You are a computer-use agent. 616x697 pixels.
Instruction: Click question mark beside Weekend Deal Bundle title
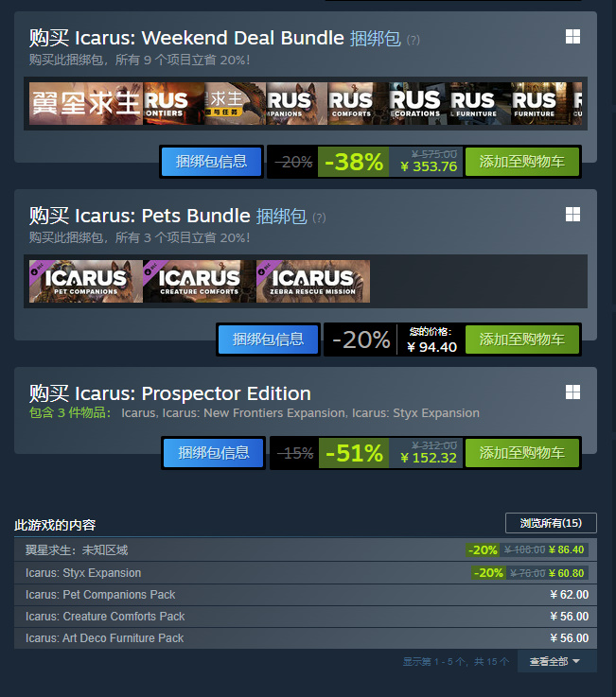tap(414, 40)
